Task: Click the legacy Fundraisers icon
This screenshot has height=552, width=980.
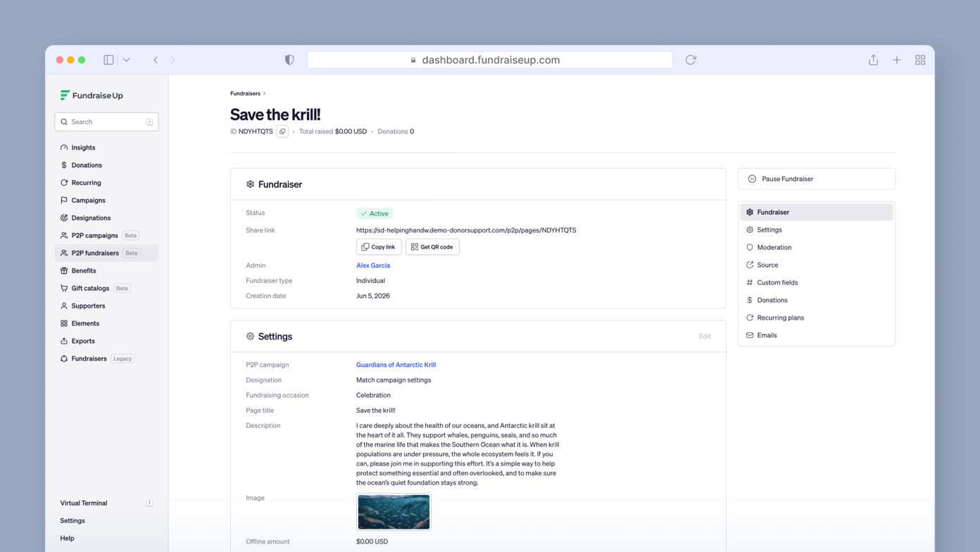Action: (x=64, y=358)
